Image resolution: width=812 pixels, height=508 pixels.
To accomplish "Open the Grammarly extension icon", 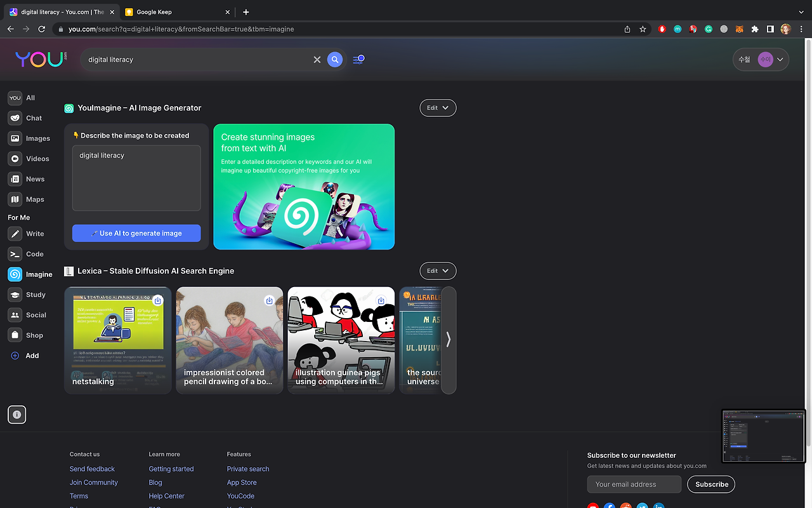I will click(709, 29).
